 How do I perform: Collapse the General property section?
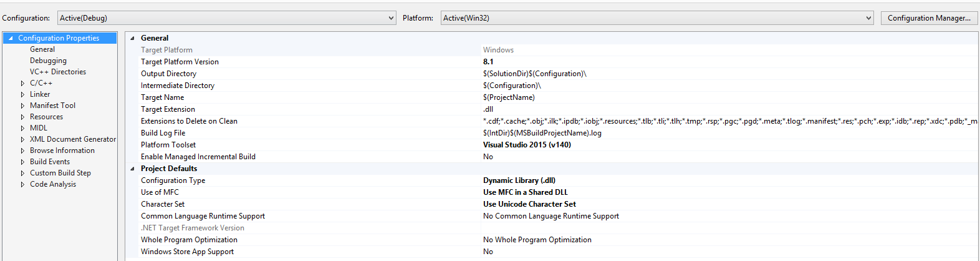pos(132,38)
